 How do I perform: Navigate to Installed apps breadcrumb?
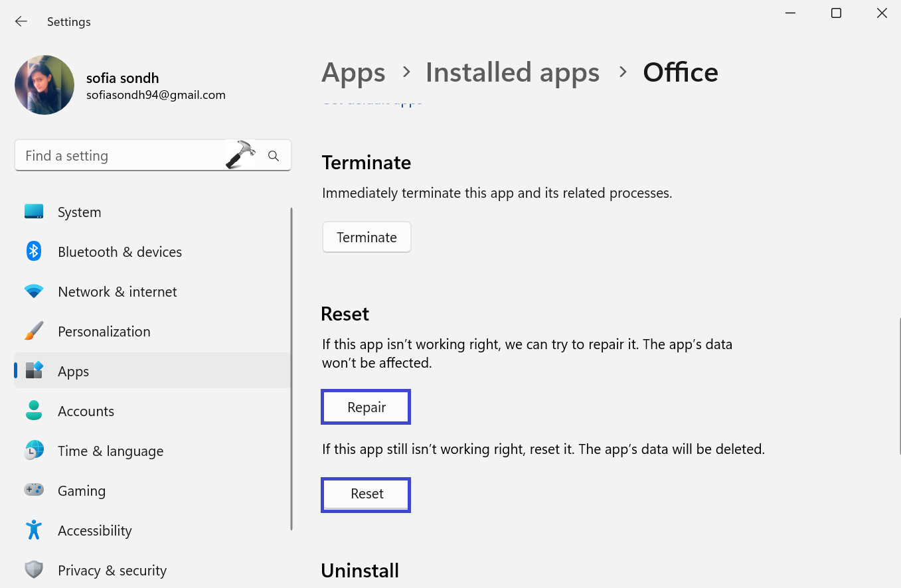[x=512, y=72]
